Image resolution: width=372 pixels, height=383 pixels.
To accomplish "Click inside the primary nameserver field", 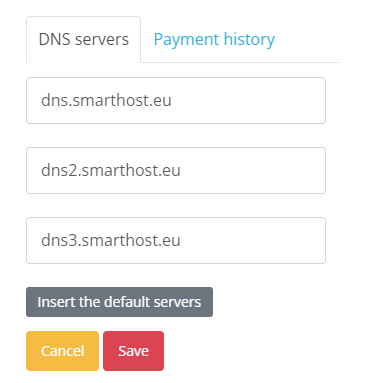I will 176,100.
